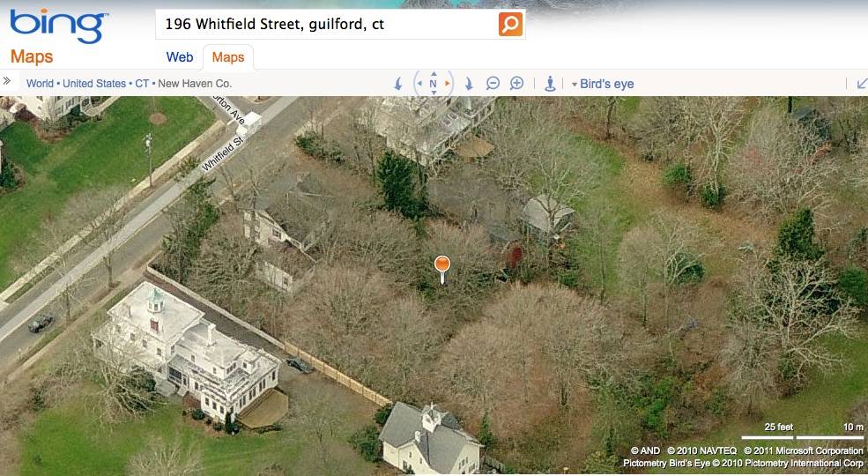This screenshot has height=476, width=868.
Task: Rotate the view counterclockwise
Action: (398, 84)
